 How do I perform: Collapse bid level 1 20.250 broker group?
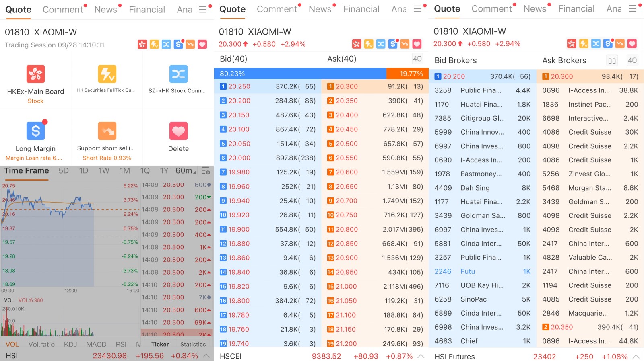tap(483, 76)
